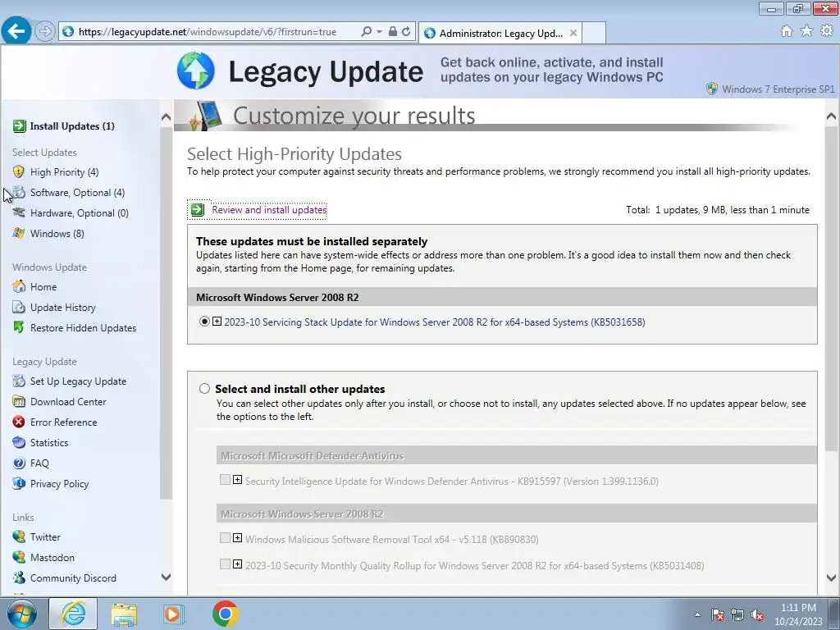Open Update History link
Image resolution: width=840 pixels, height=630 pixels.
point(62,307)
